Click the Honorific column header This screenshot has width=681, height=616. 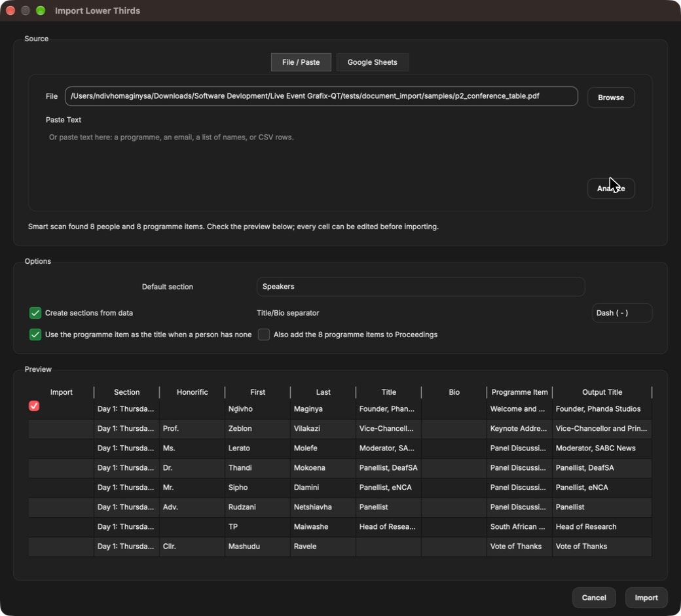[x=192, y=392]
